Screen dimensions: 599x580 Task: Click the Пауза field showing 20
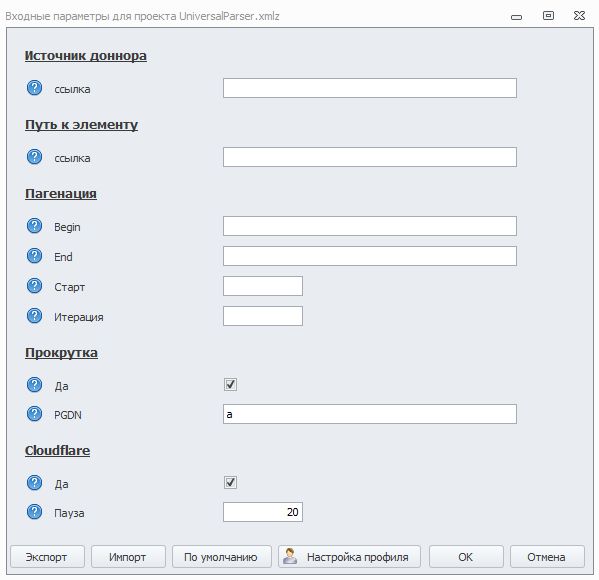263,512
